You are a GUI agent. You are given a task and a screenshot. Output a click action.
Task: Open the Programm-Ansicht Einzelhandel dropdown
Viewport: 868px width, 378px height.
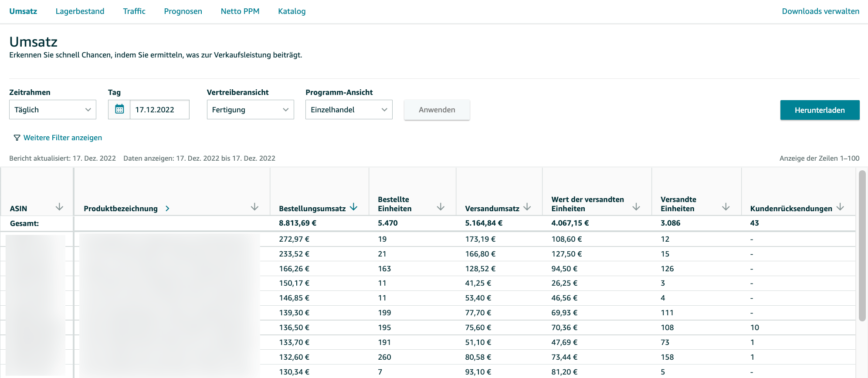[x=349, y=109]
